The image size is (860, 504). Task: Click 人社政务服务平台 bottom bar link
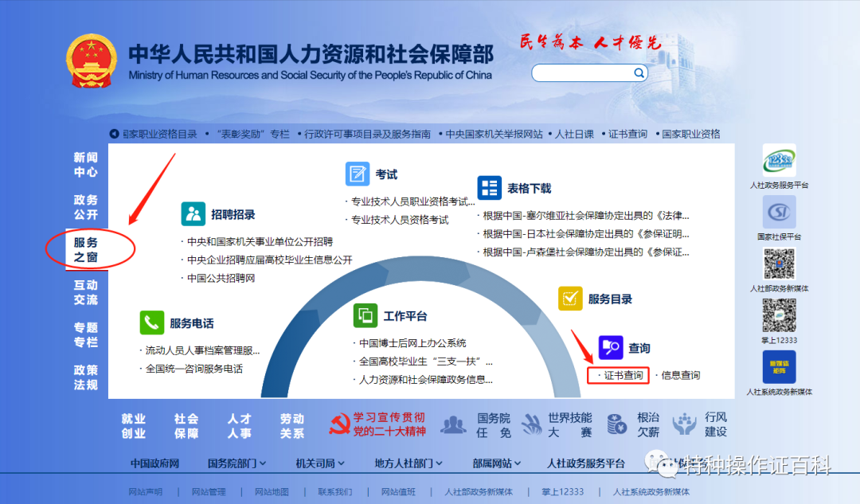[x=586, y=463]
